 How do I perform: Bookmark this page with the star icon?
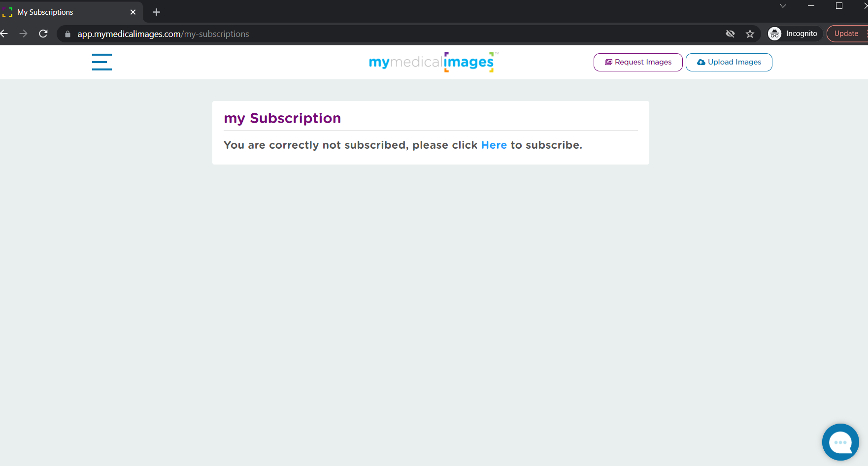pos(750,33)
